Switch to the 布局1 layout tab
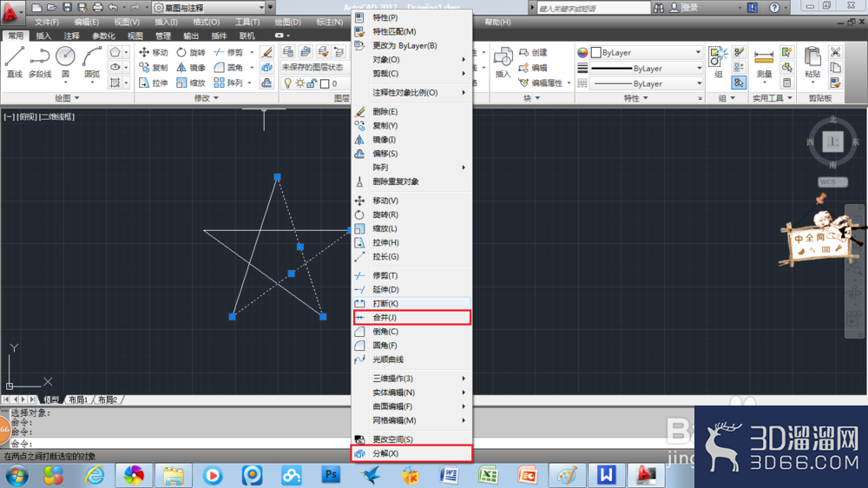This screenshot has height=488, width=868. [x=78, y=399]
